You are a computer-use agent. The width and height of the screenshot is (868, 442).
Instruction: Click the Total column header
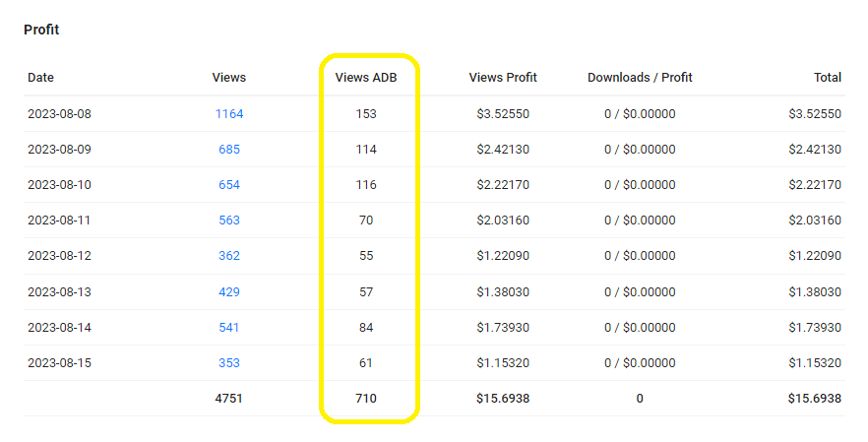tap(827, 78)
